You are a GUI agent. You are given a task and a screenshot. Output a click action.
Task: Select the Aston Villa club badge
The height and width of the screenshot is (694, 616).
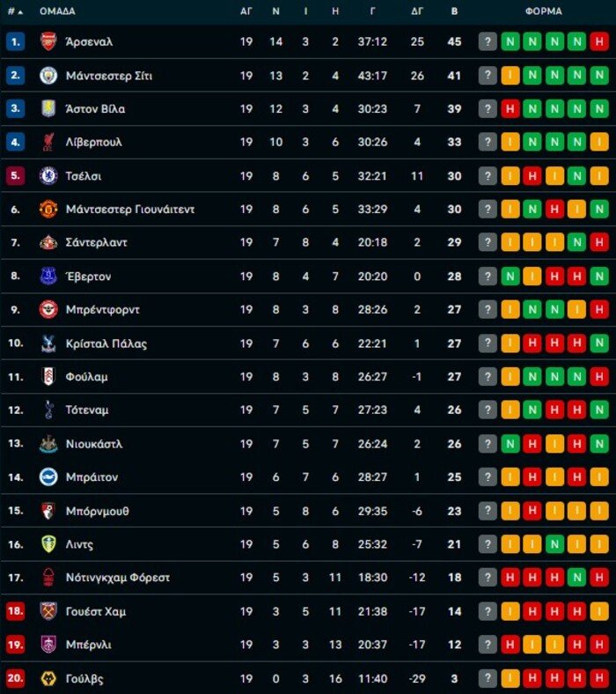48,109
